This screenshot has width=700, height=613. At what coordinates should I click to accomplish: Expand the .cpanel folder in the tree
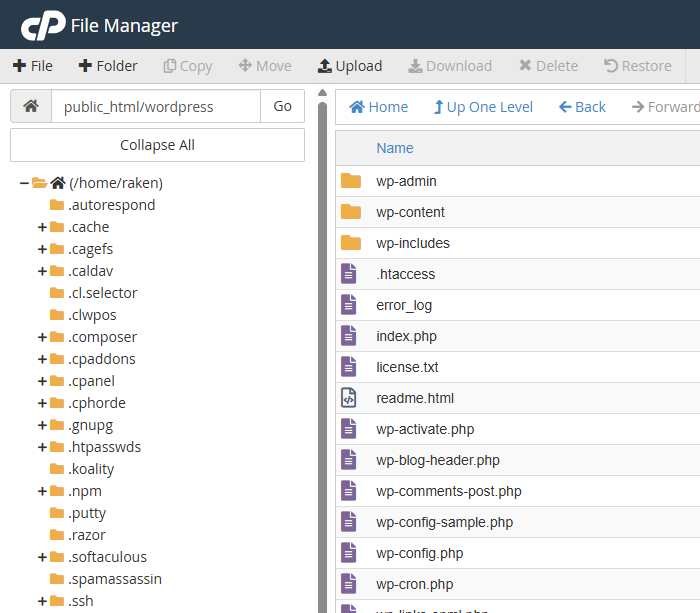click(42, 381)
